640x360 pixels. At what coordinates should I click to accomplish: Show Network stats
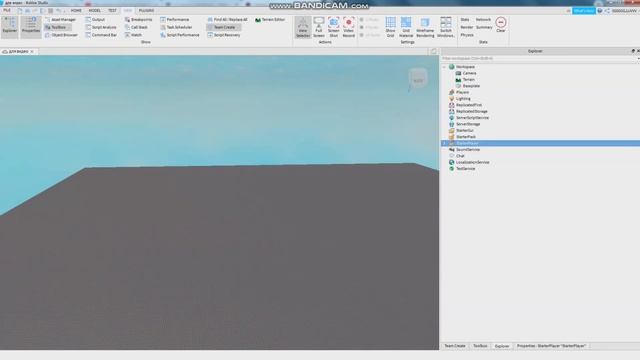pyautogui.click(x=483, y=20)
